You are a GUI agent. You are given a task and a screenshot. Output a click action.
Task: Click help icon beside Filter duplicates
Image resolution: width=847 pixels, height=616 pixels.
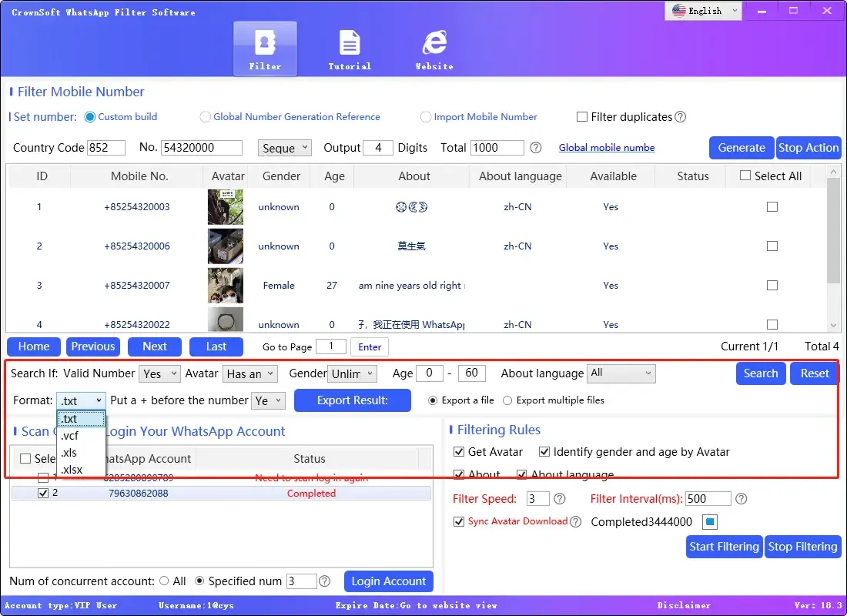(x=680, y=117)
